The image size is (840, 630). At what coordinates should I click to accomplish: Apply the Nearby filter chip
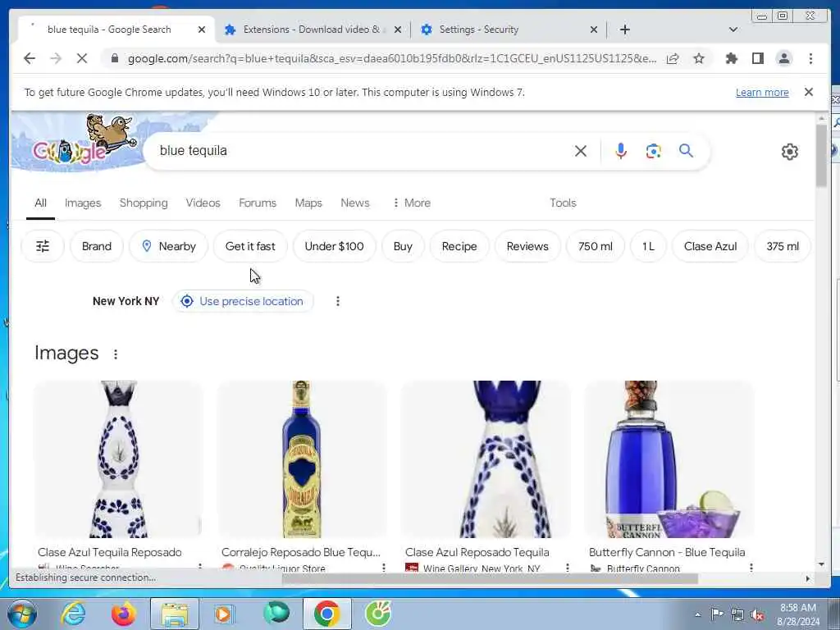pos(168,246)
